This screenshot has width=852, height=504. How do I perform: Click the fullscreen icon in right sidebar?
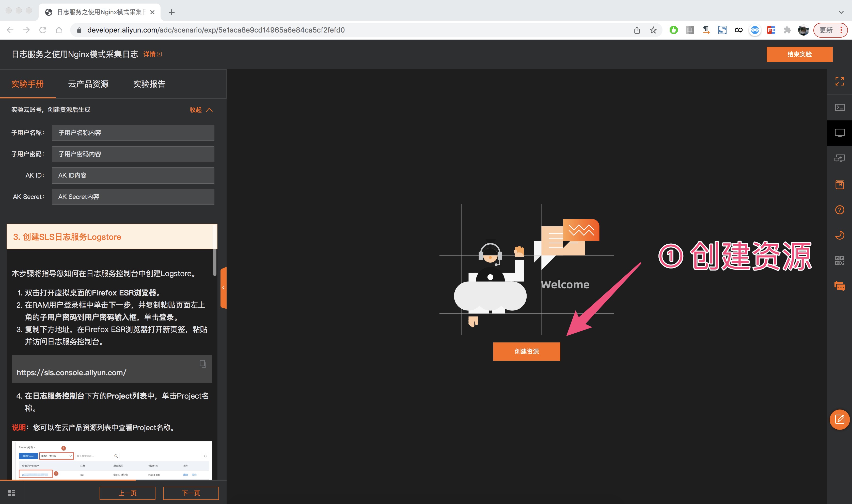(x=840, y=82)
